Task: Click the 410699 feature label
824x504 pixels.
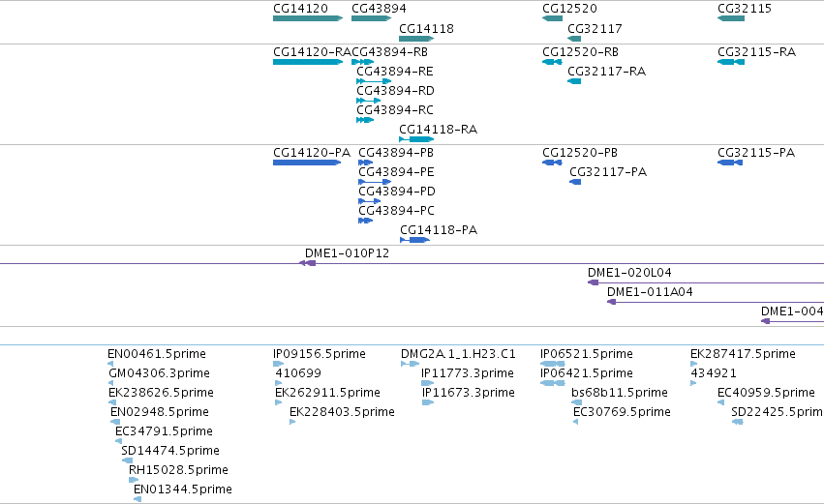Action: [298, 373]
